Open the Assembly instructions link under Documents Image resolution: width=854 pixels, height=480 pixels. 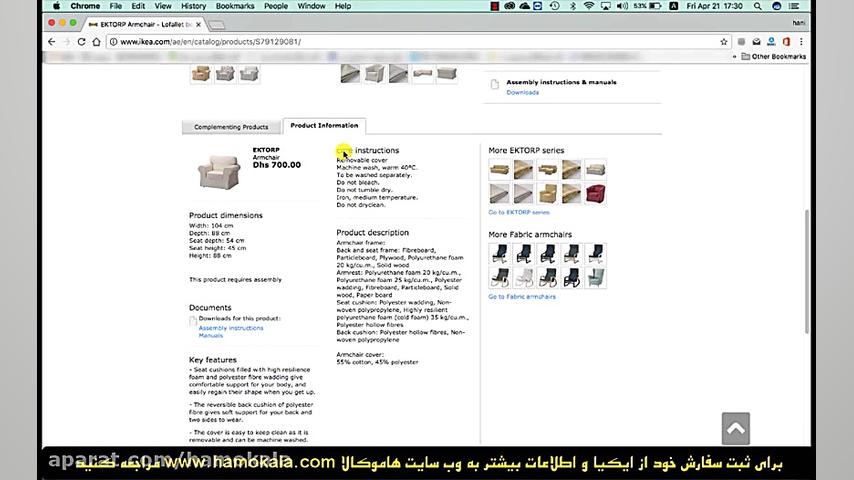(x=230, y=328)
